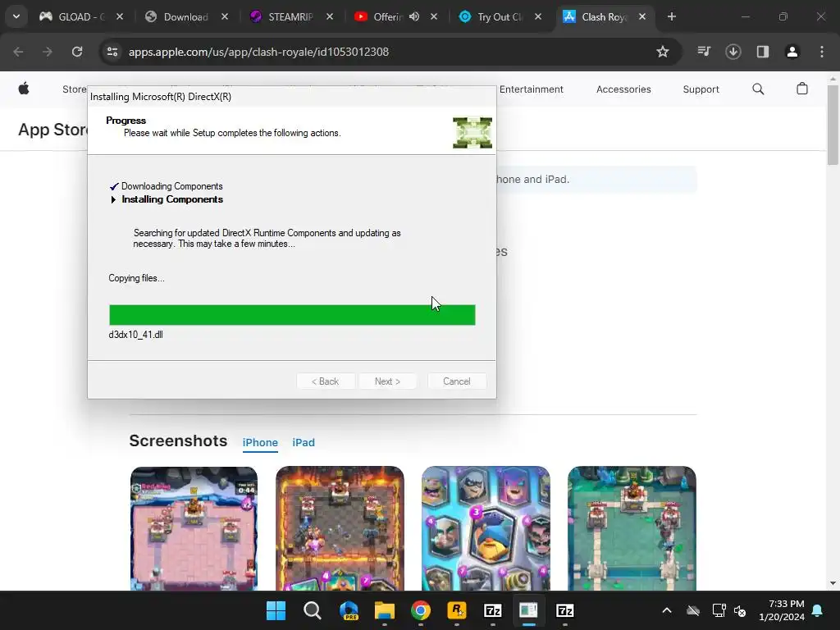Select the iPad screenshots tab
Viewport: 840px width, 630px height.
(304, 442)
